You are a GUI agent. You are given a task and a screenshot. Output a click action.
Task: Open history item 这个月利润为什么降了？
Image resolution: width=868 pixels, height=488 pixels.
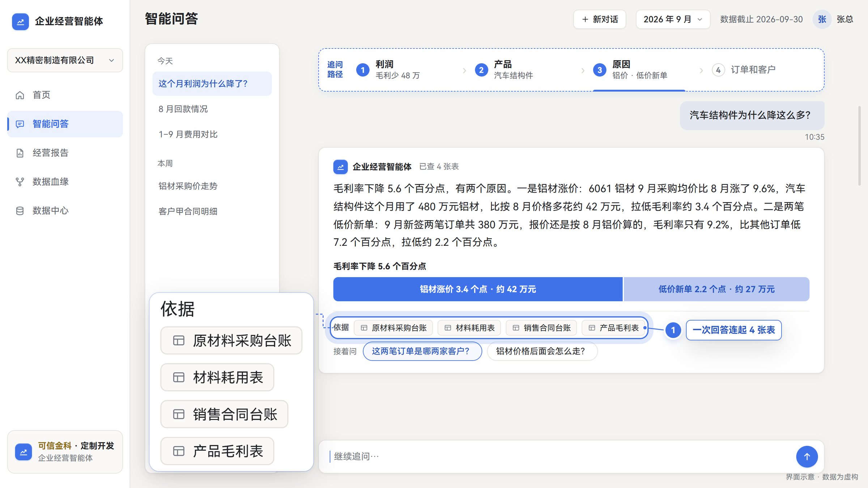click(x=212, y=84)
